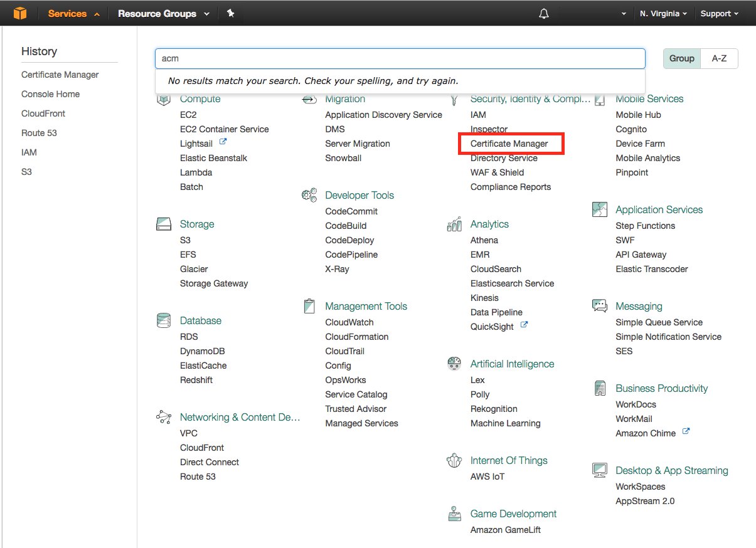Screen dimensions: 756x548
Task: Collapse the Services menu
Action: pyautogui.click(x=74, y=13)
